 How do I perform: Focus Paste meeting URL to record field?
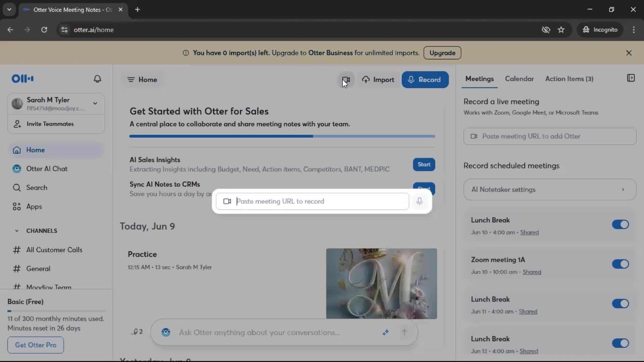point(312,201)
